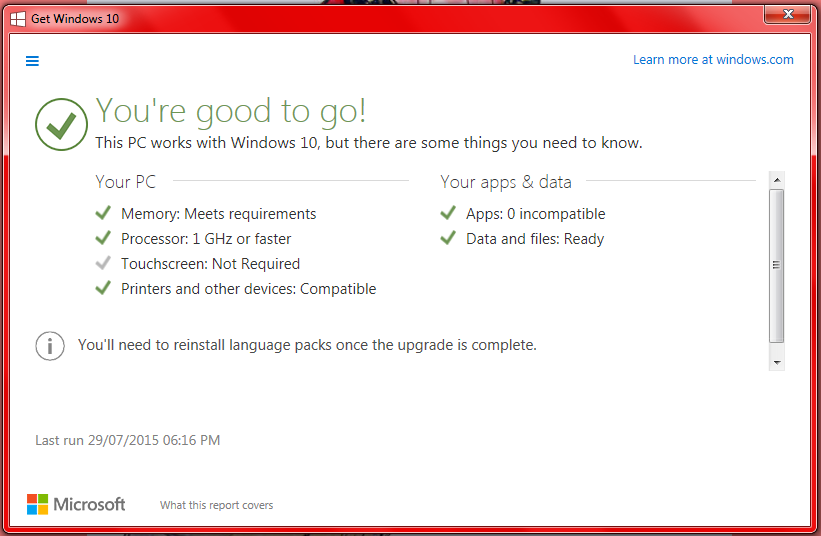Screen dimensions: 821x536
Task: Click the large green checkmark circle
Action: coord(61,125)
